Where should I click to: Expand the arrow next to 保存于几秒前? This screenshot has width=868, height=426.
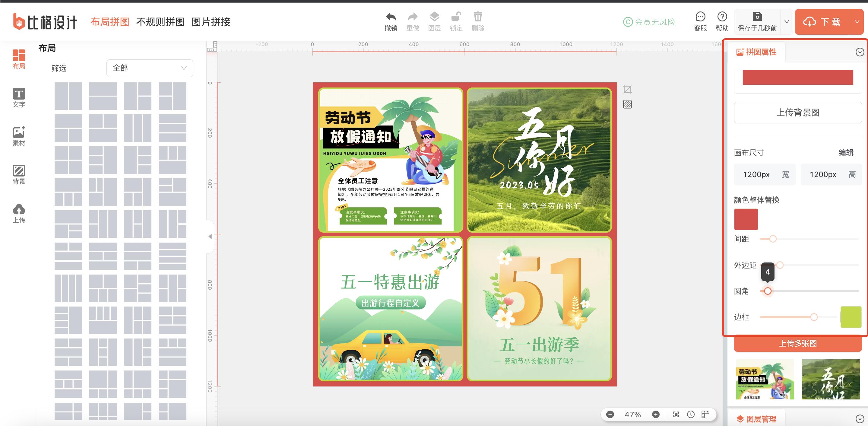click(787, 21)
